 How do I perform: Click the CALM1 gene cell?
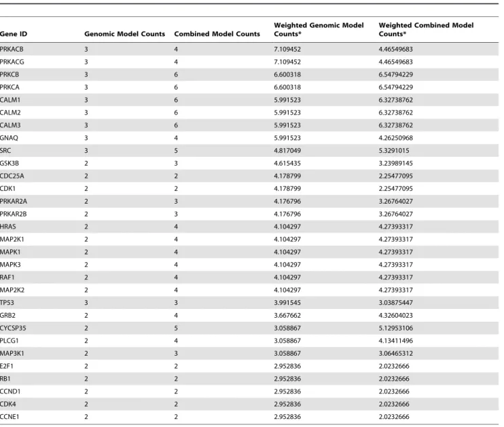(10, 100)
